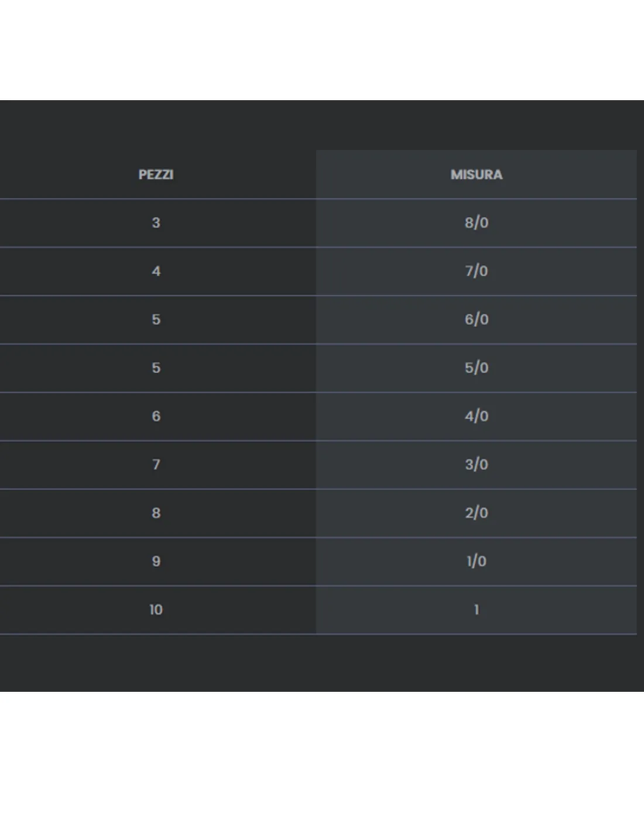Select the 5/0 size cell

click(476, 368)
